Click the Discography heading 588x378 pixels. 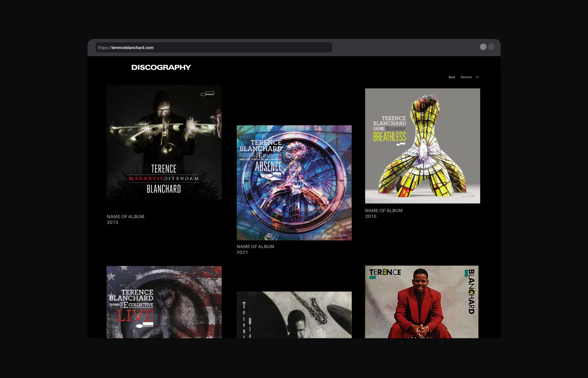[161, 67]
